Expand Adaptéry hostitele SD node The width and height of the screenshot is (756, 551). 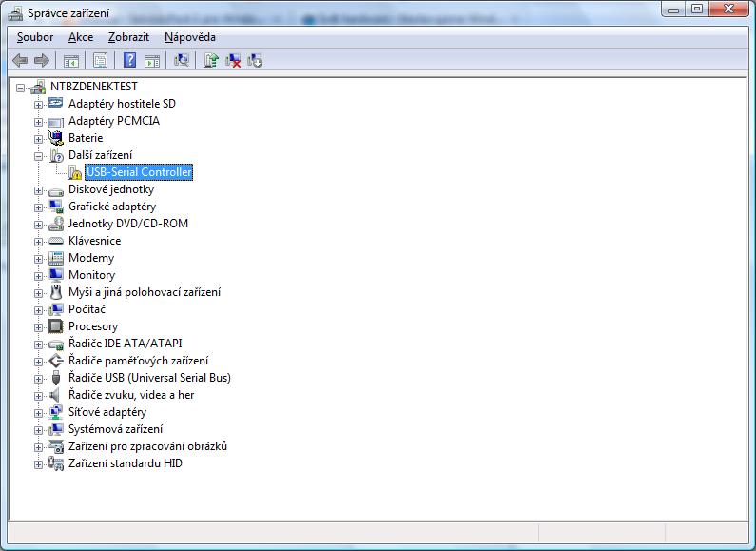38,105
